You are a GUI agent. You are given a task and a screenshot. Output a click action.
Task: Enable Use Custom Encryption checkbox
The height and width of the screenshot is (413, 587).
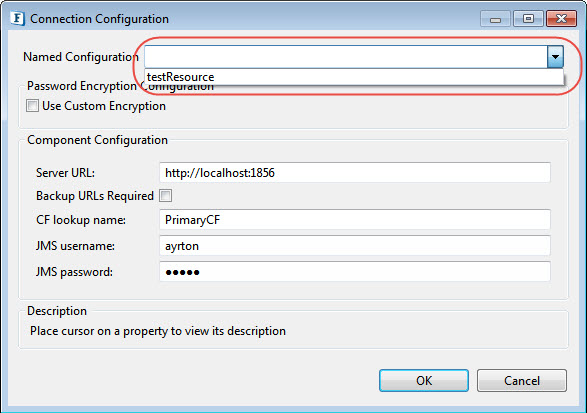click(32, 106)
